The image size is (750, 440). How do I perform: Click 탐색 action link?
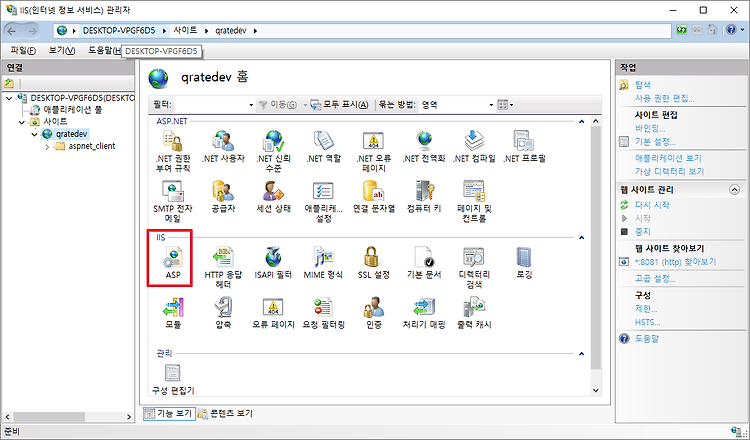642,85
